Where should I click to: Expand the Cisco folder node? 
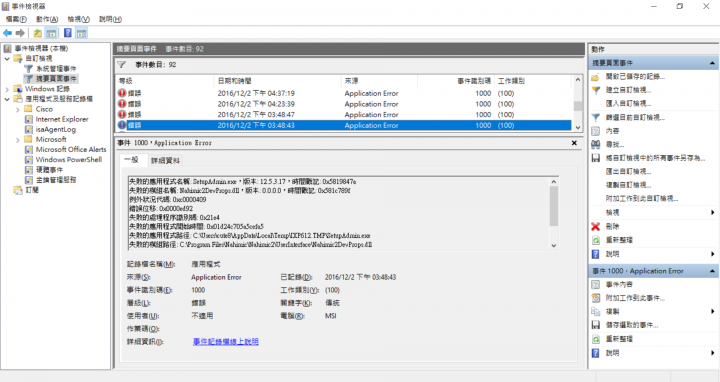(18, 109)
